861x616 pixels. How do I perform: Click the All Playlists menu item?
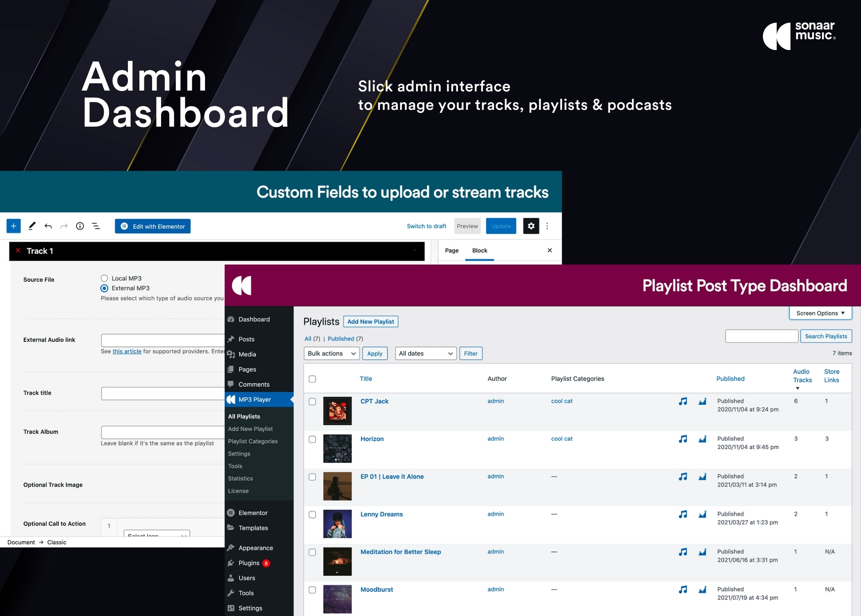tap(244, 417)
